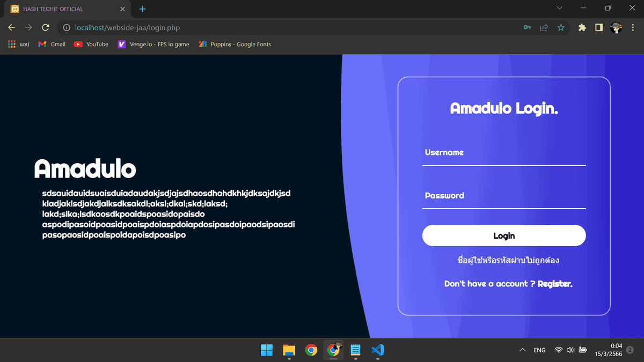Show hidden system tray icons
Screen dimensions: 644x362
tap(522, 350)
